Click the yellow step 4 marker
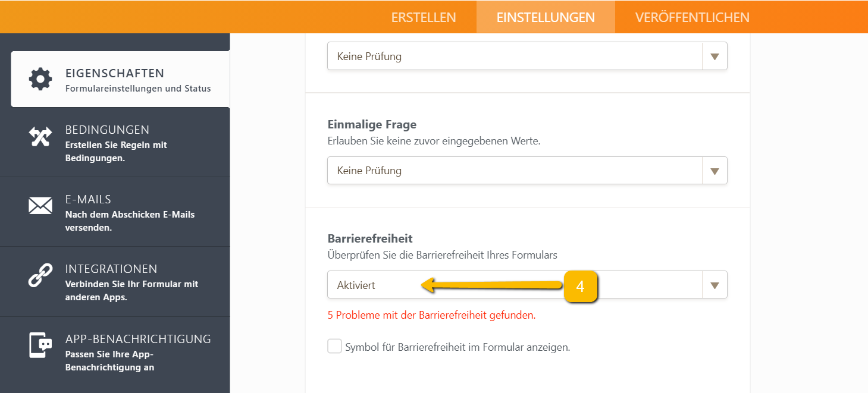Screen dimensions: 868x393 pos(580,286)
